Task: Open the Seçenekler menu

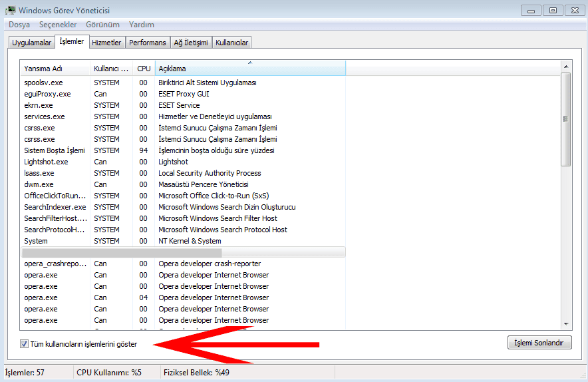Action: (x=58, y=25)
